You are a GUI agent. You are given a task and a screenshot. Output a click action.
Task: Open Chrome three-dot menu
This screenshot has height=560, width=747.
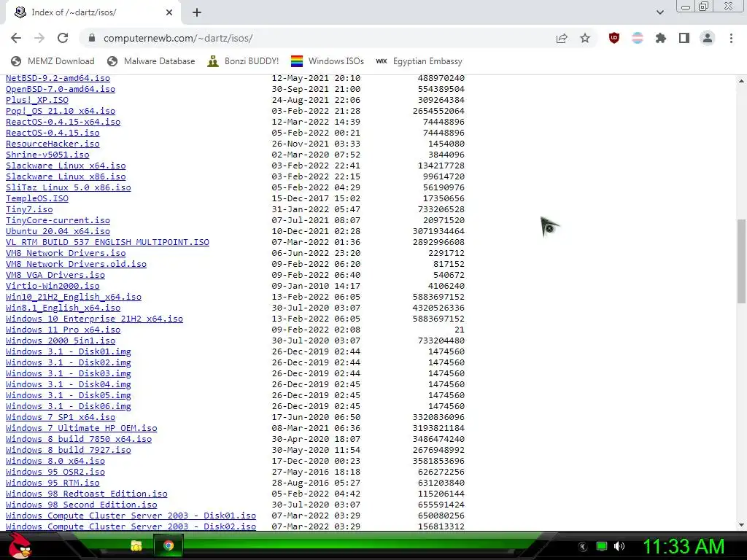pyautogui.click(x=731, y=38)
